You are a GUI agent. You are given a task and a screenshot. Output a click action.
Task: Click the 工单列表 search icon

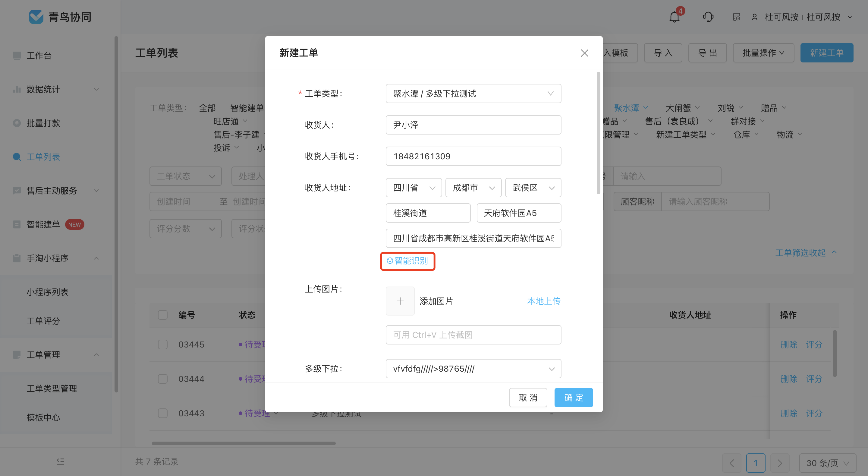17,157
